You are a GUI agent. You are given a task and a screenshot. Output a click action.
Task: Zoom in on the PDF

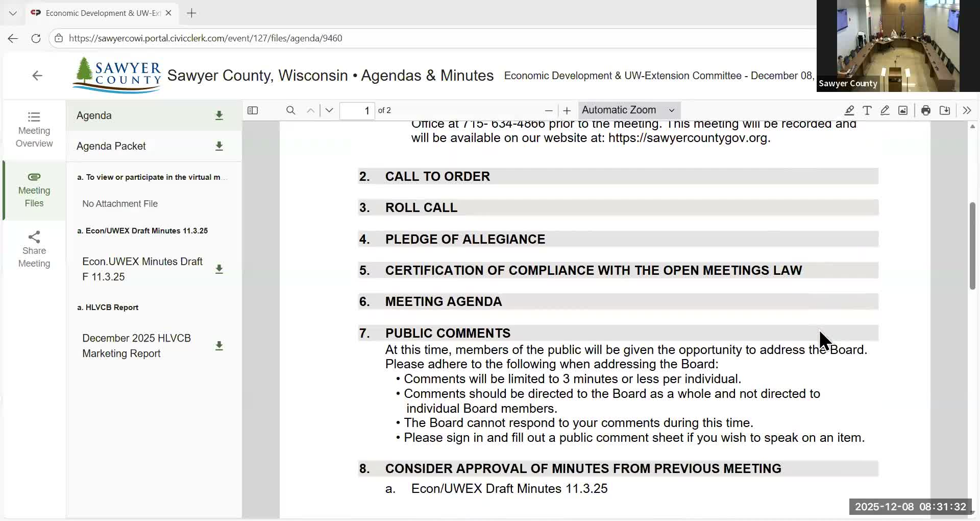coord(567,110)
